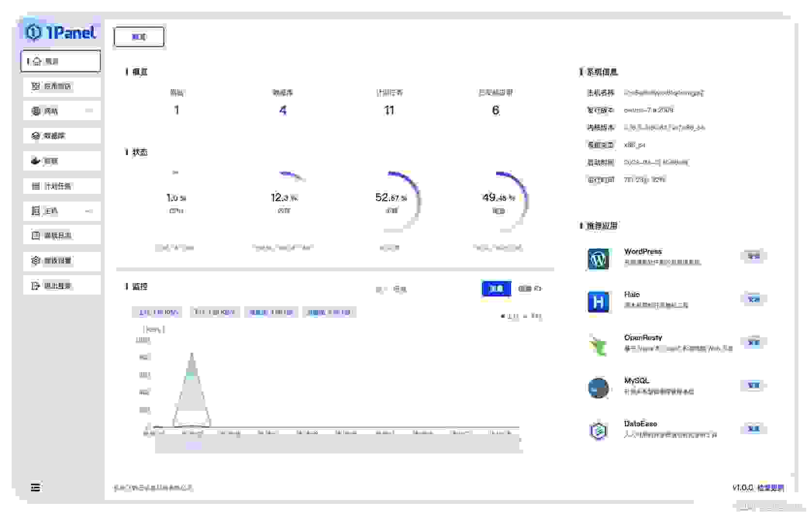The height and width of the screenshot is (516, 812).
Task: Click the CPU 1.0% gauge
Action: 176,203
